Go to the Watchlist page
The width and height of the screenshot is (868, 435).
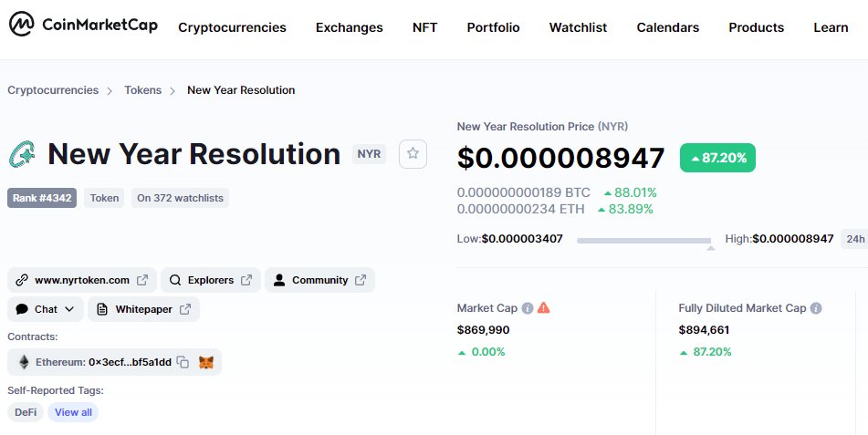578,27
